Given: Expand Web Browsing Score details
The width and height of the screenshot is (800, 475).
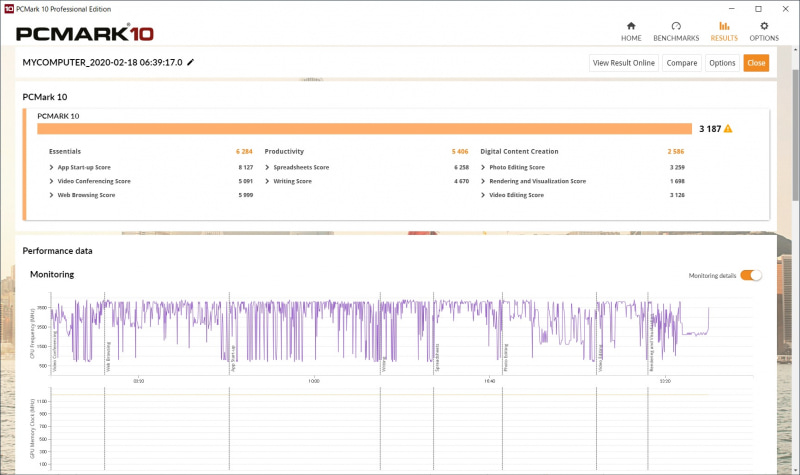Looking at the screenshot, I should 52,195.
